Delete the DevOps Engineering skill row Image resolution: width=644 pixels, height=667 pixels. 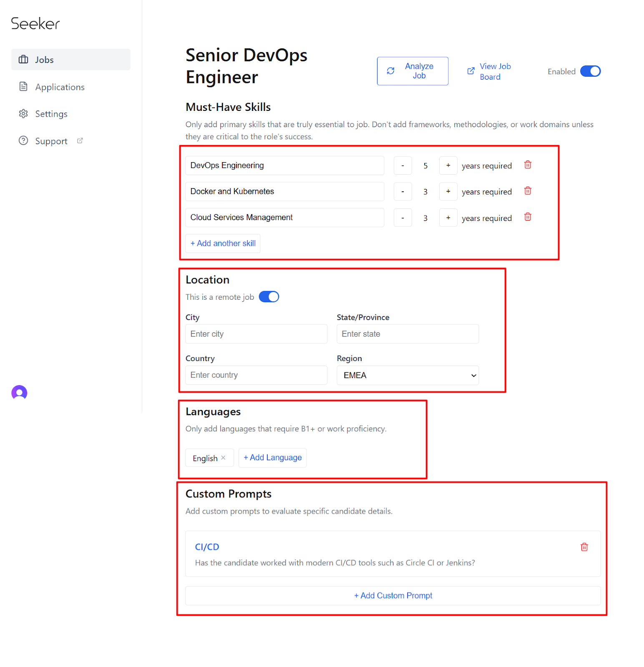528,165
